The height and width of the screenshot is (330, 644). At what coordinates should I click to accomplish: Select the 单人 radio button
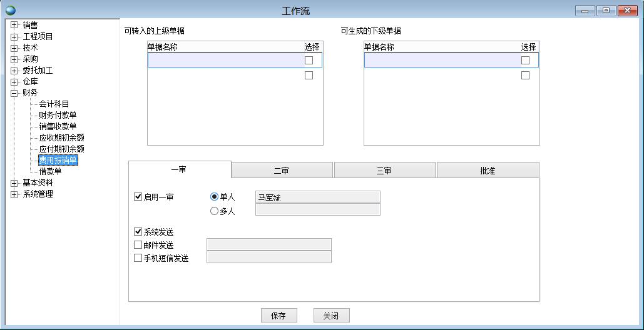[215, 197]
